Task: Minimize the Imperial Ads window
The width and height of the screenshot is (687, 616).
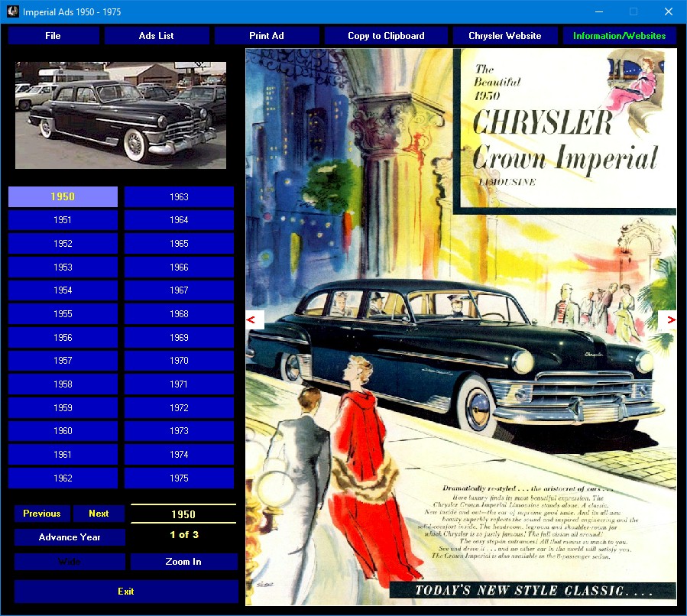Action: (x=599, y=11)
